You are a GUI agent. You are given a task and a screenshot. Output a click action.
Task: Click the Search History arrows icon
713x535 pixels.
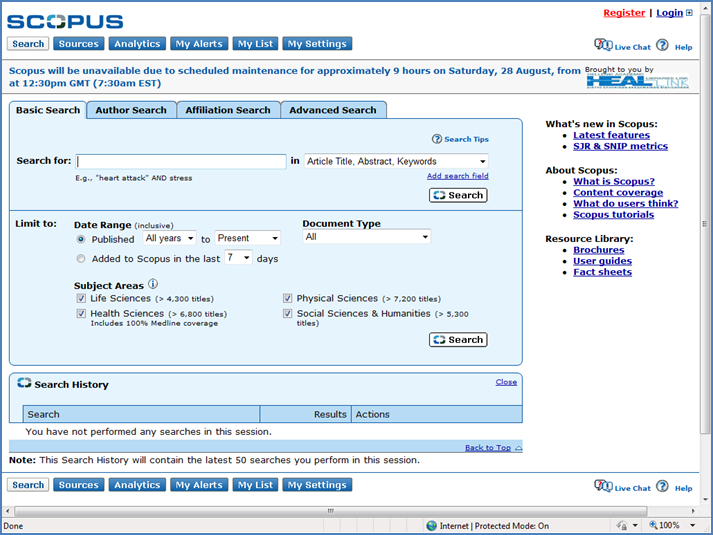pyautogui.click(x=24, y=383)
